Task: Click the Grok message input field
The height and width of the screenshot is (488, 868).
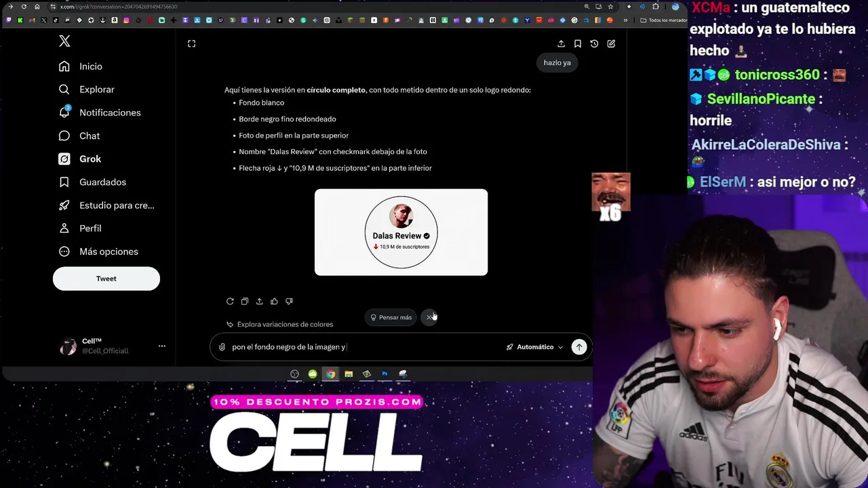Action: click(365, 347)
